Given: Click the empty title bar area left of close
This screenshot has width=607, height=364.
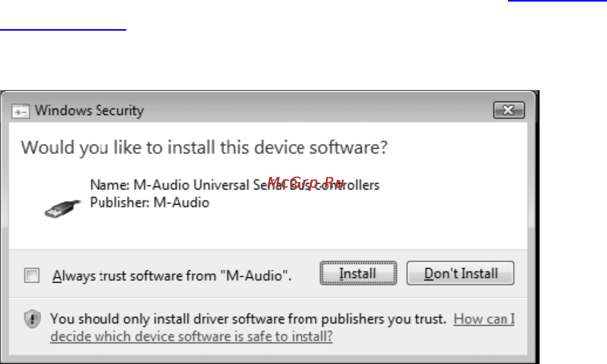Looking at the screenshot, I should (x=318, y=111).
